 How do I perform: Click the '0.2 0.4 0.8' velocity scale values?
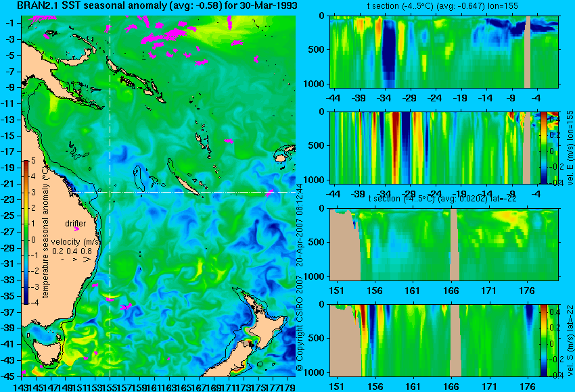pyautogui.click(x=72, y=251)
